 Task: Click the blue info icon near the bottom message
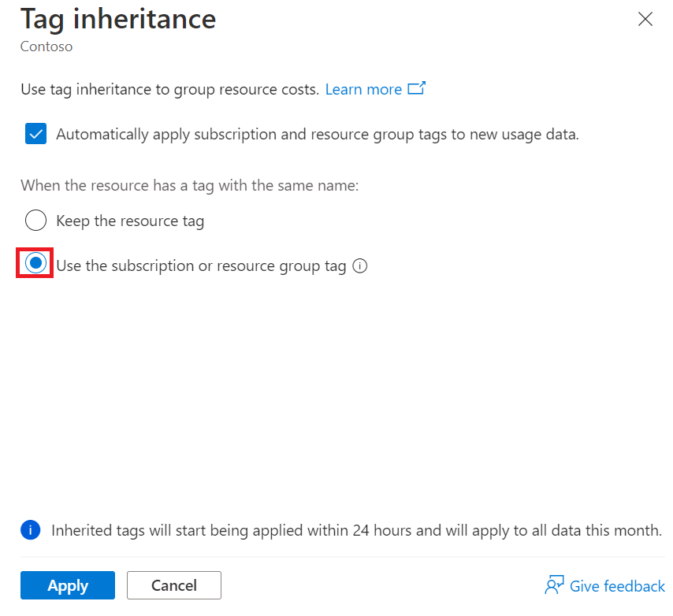(x=30, y=530)
